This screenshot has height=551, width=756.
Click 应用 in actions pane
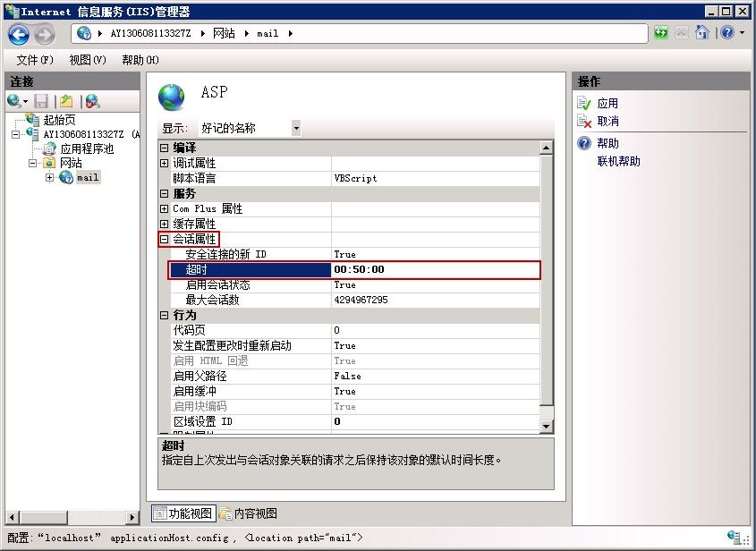tap(607, 103)
